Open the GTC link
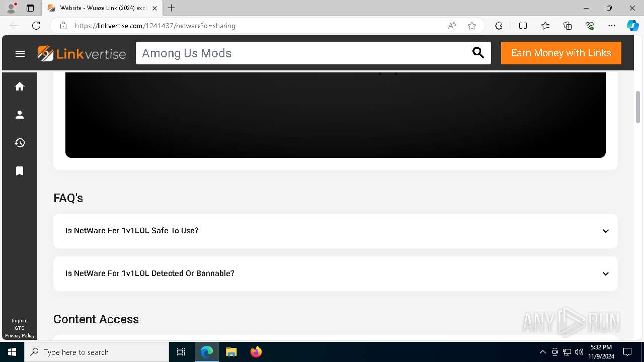The height and width of the screenshot is (362, 644). tap(20, 328)
